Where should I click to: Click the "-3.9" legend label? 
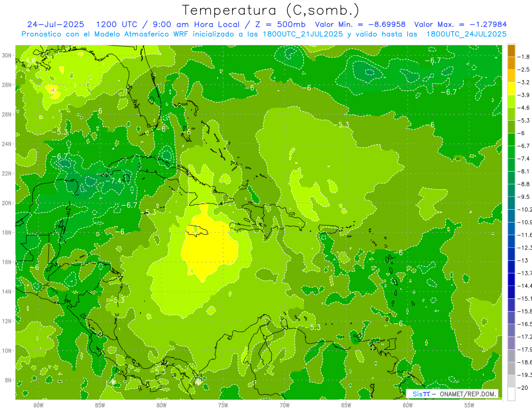(x=524, y=95)
